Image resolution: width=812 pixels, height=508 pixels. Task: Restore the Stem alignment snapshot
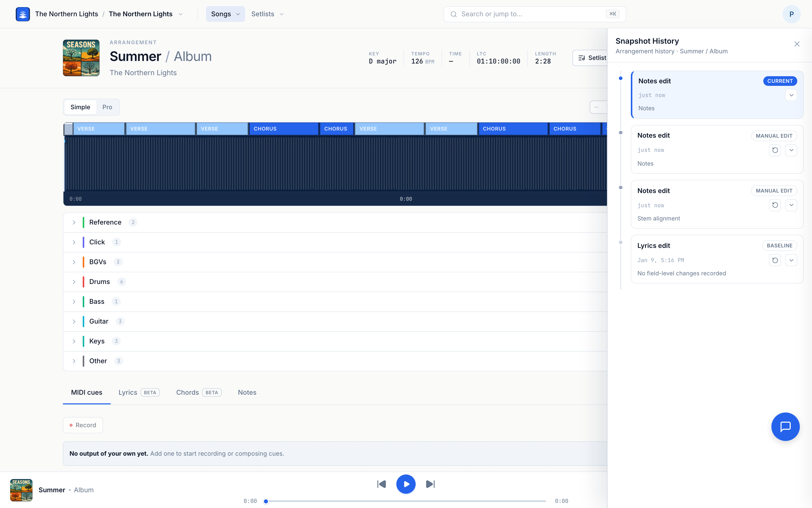pos(775,205)
